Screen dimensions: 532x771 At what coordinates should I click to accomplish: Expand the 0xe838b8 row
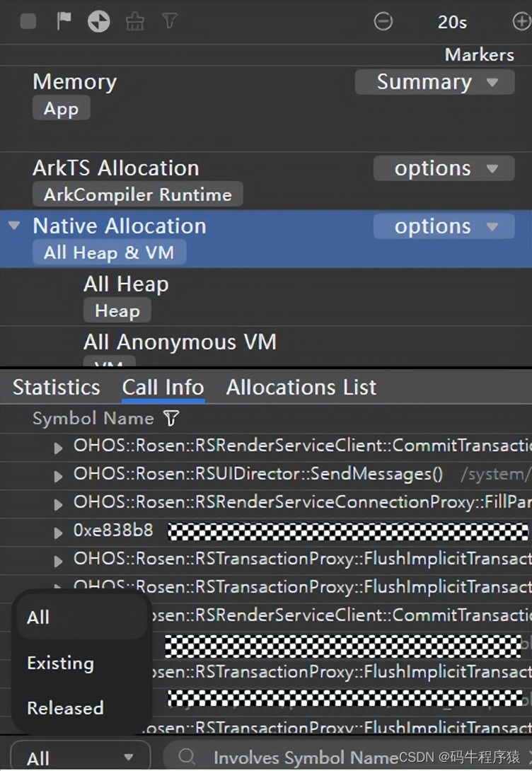(58, 533)
